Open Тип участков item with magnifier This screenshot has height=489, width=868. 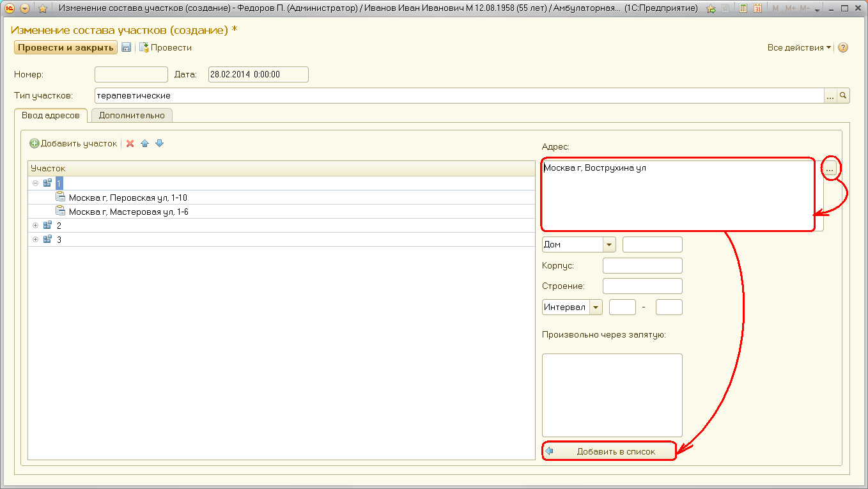pyautogui.click(x=843, y=96)
